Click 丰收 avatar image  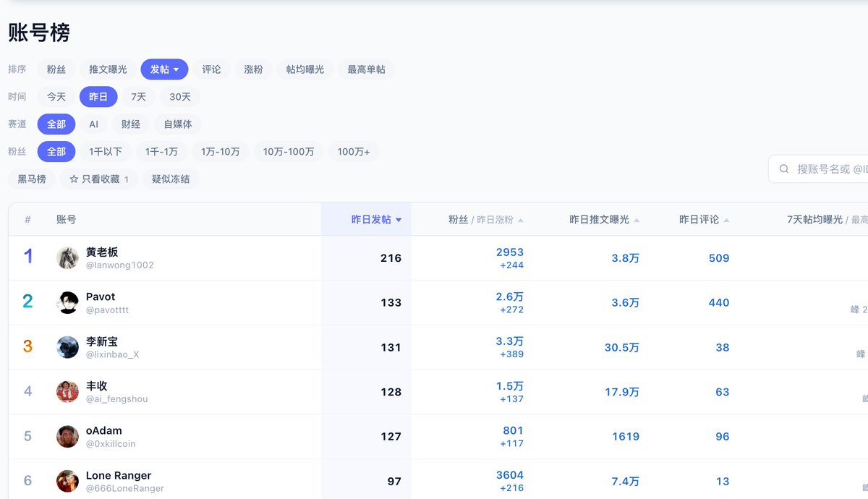tap(67, 392)
